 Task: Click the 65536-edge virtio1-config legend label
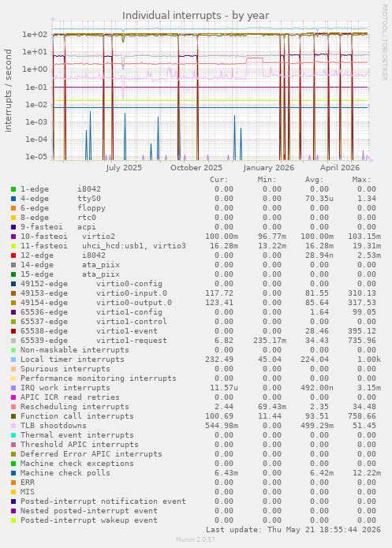(91, 312)
